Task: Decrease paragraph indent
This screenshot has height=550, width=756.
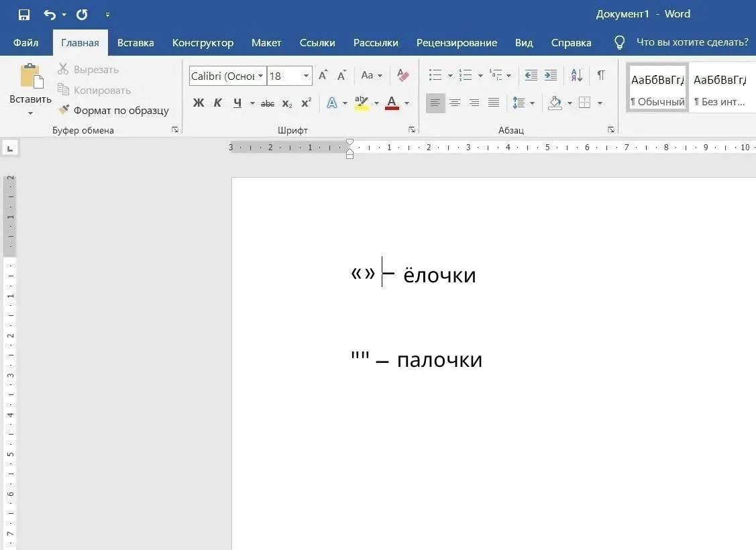Action: pyautogui.click(x=531, y=75)
